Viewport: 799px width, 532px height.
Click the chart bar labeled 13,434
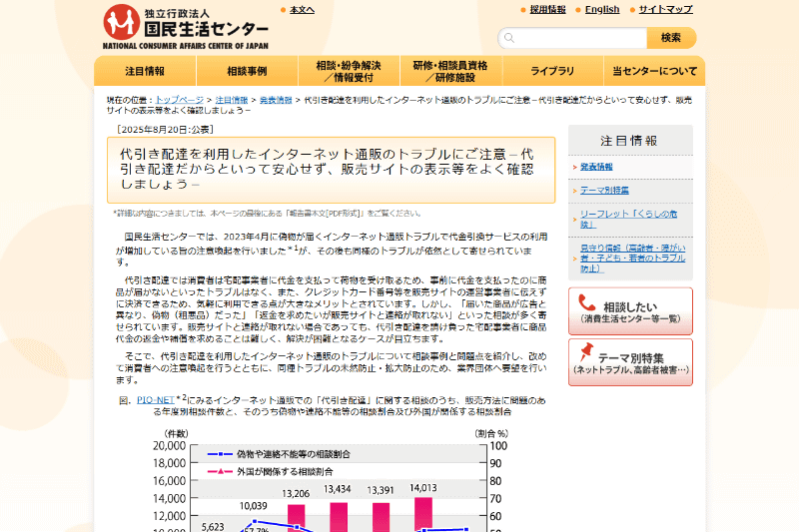(339, 517)
